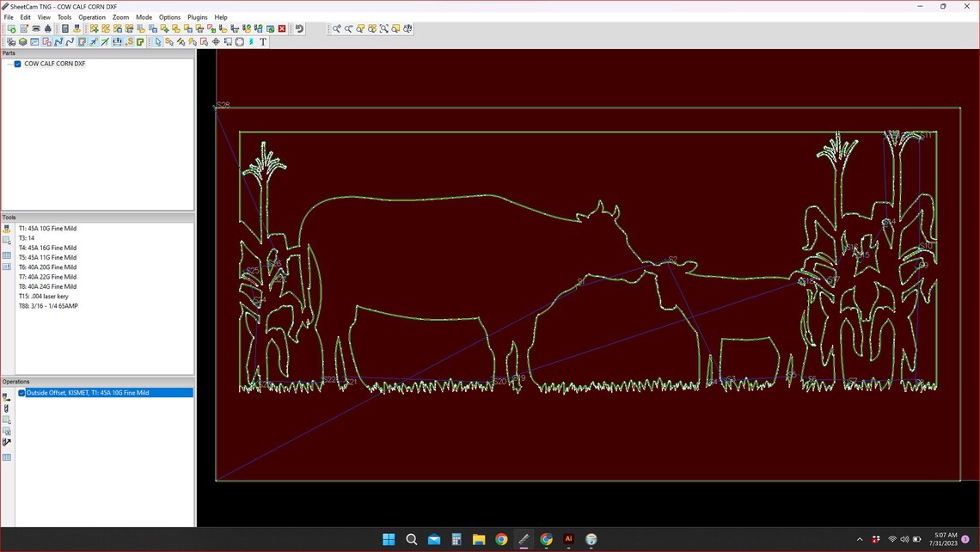Show hidden icons in the system tray

coord(860,539)
